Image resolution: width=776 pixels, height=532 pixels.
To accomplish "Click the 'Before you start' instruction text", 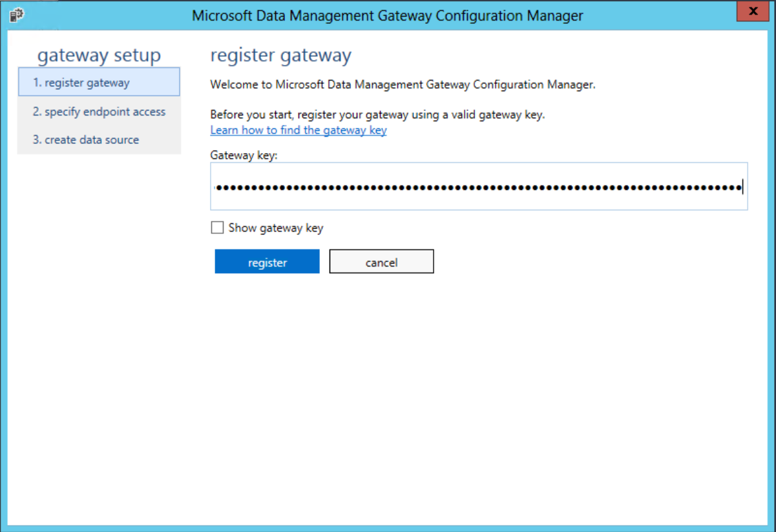I will point(378,115).
